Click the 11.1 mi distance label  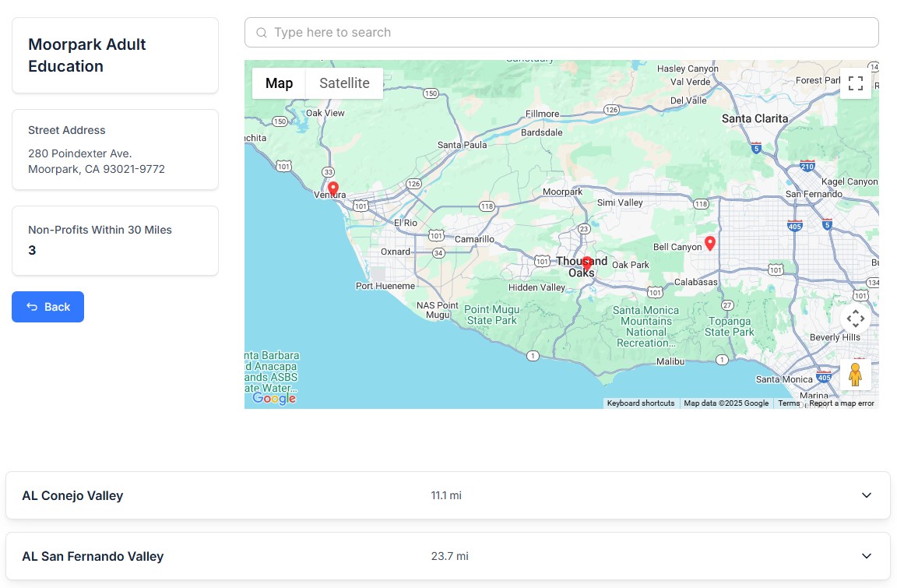point(446,495)
